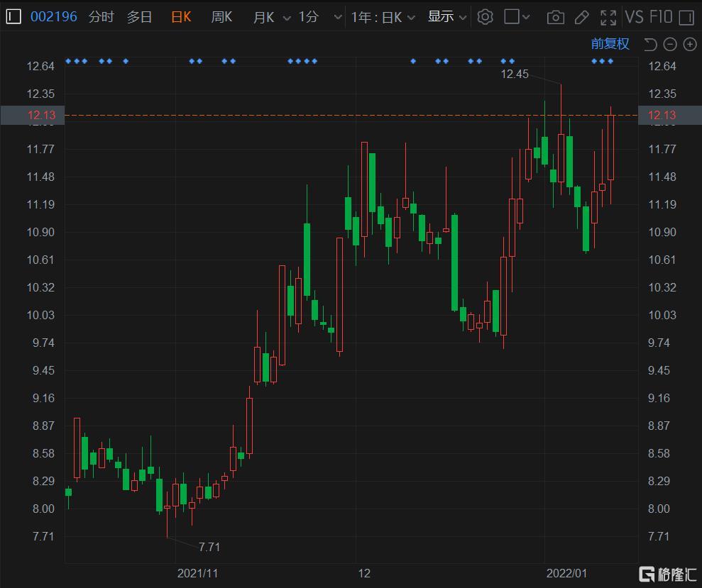Viewport: 702px width, 588px height.
Task: Select the 日K chart tab
Action: pyautogui.click(x=181, y=17)
